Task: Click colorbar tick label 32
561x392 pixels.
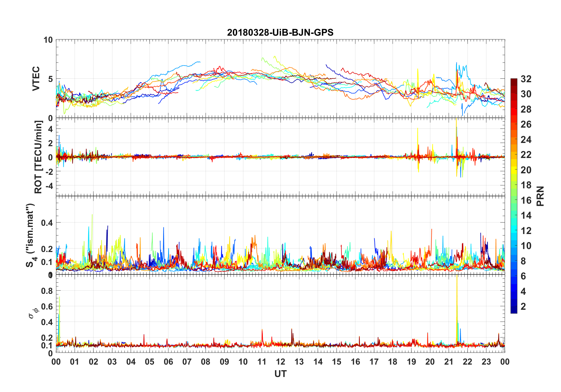Action: point(526,79)
